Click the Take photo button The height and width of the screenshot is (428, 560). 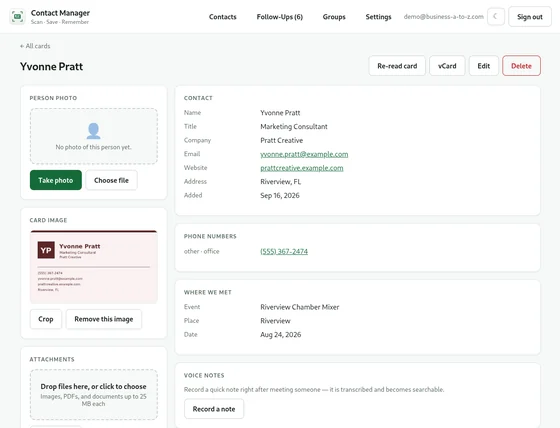pos(56,180)
